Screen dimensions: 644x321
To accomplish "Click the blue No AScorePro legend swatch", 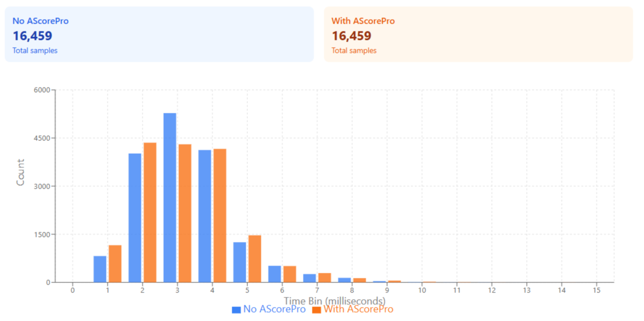I will [236, 309].
